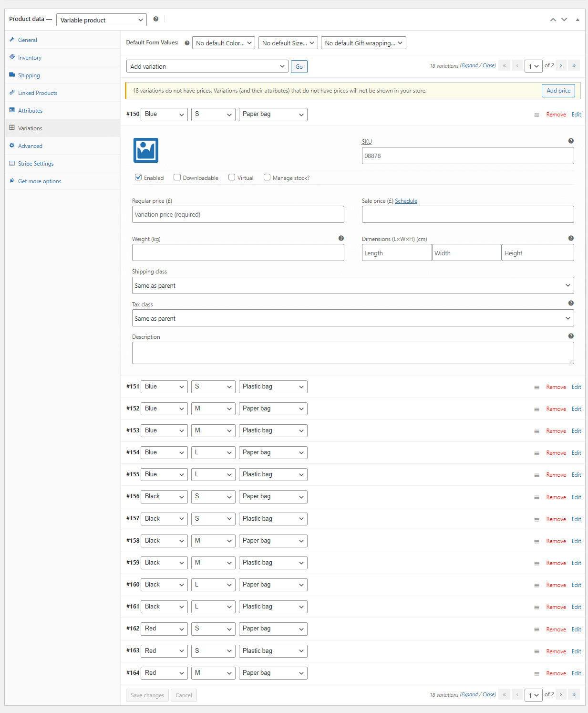
Task: Click the drag handle icon for variation #164
Action: coord(536,674)
